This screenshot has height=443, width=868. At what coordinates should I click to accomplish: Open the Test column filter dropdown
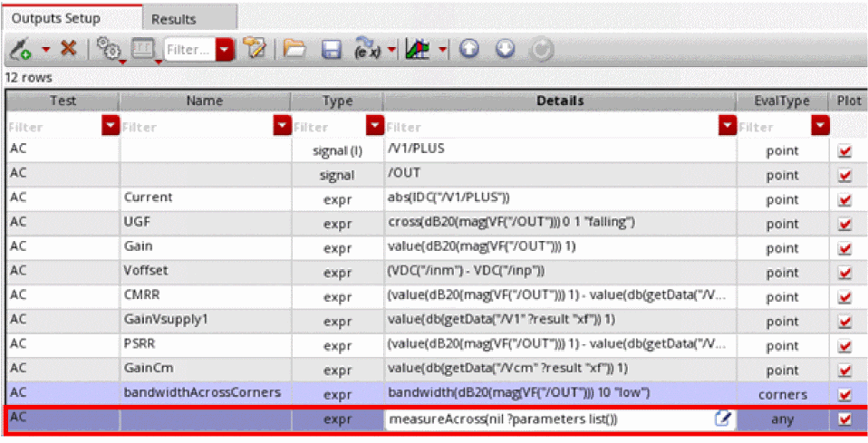[x=111, y=126]
